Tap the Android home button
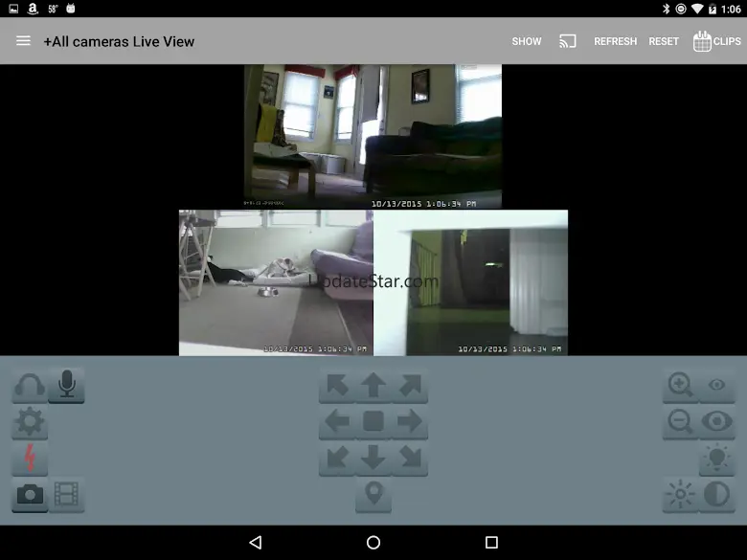The width and height of the screenshot is (747, 560). pos(373,543)
